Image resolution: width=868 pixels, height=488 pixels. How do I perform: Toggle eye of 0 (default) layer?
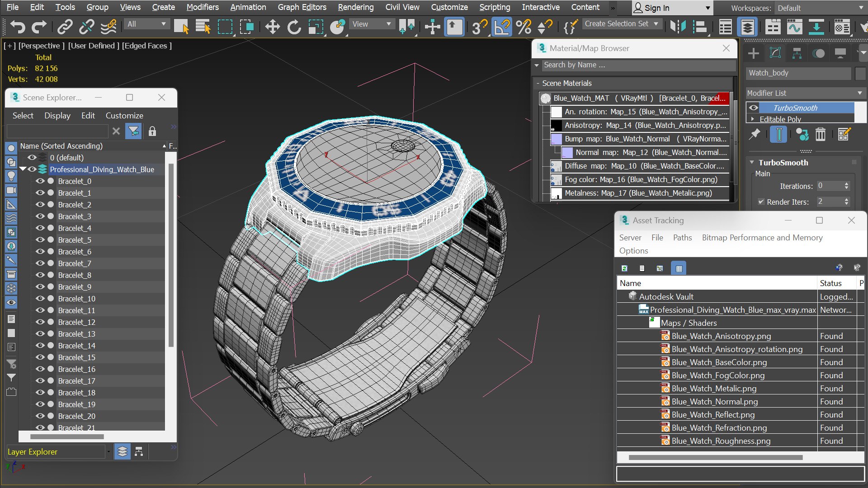click(x=32, y=157)
